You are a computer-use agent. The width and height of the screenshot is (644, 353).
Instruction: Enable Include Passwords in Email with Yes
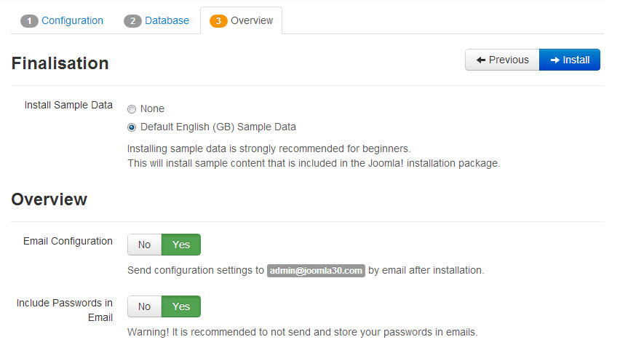point(180,306)
